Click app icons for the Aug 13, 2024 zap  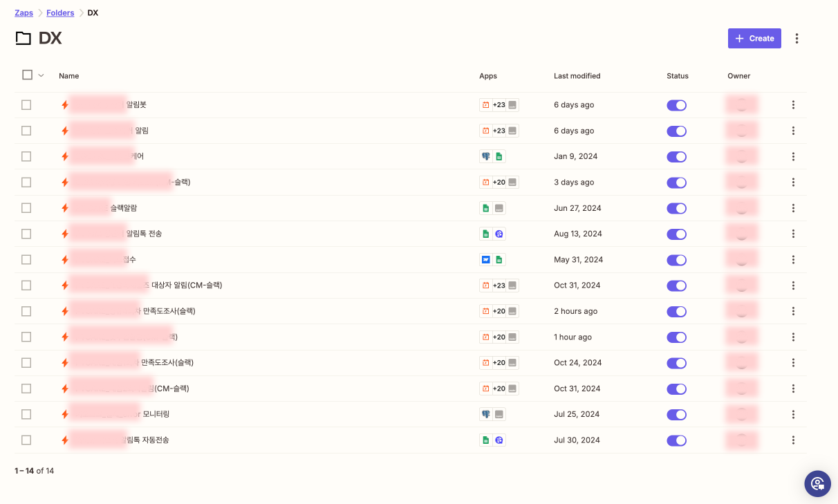pyautogui.click(x=492, y=234)
